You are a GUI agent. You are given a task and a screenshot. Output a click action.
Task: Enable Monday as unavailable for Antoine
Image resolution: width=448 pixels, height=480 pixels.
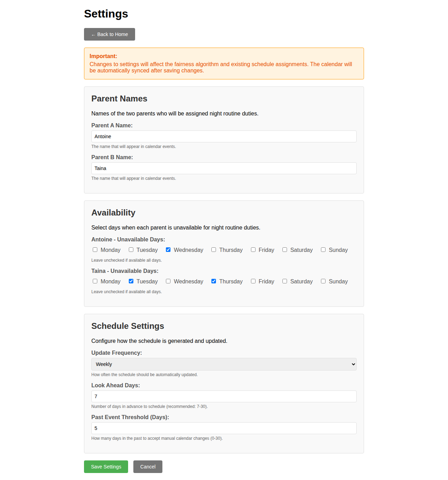pos(95,249)
